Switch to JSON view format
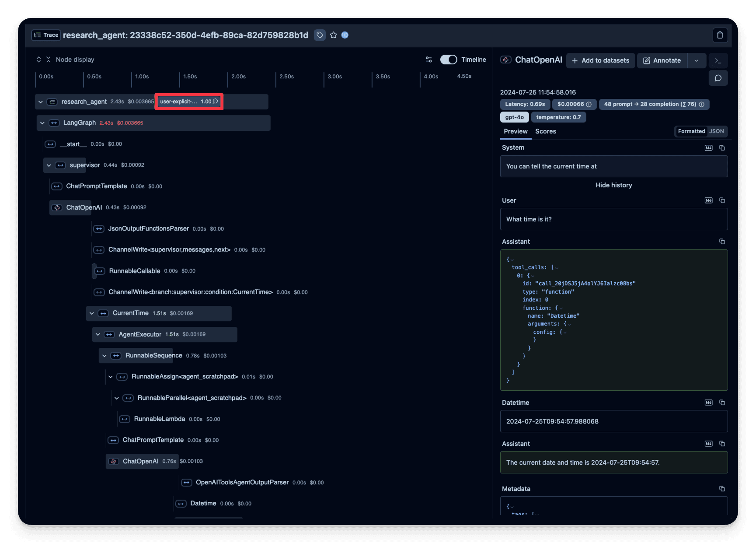The width and height of the screenshot is (756, 543). click(x=716, y=131)
